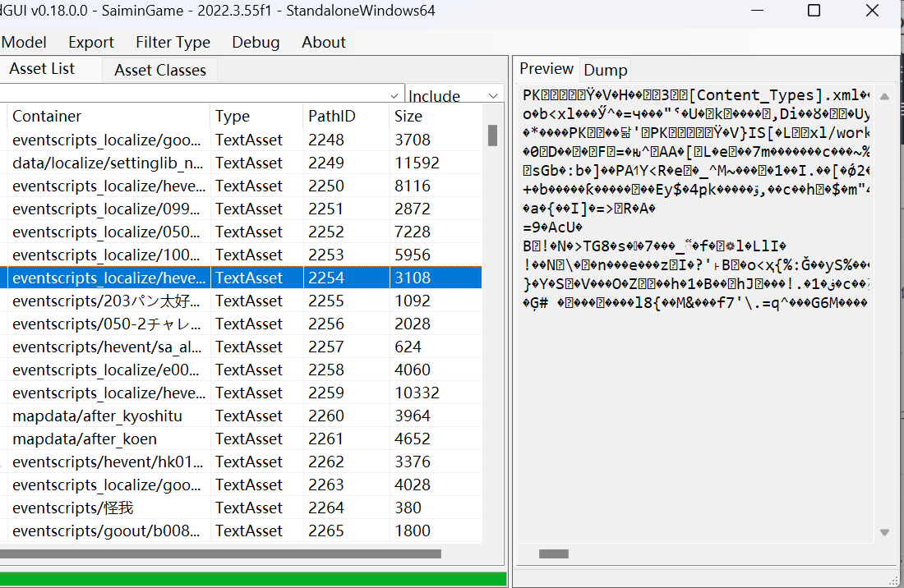Select the Preview tab
The image size is (904, 588).
tap(547, 68)
